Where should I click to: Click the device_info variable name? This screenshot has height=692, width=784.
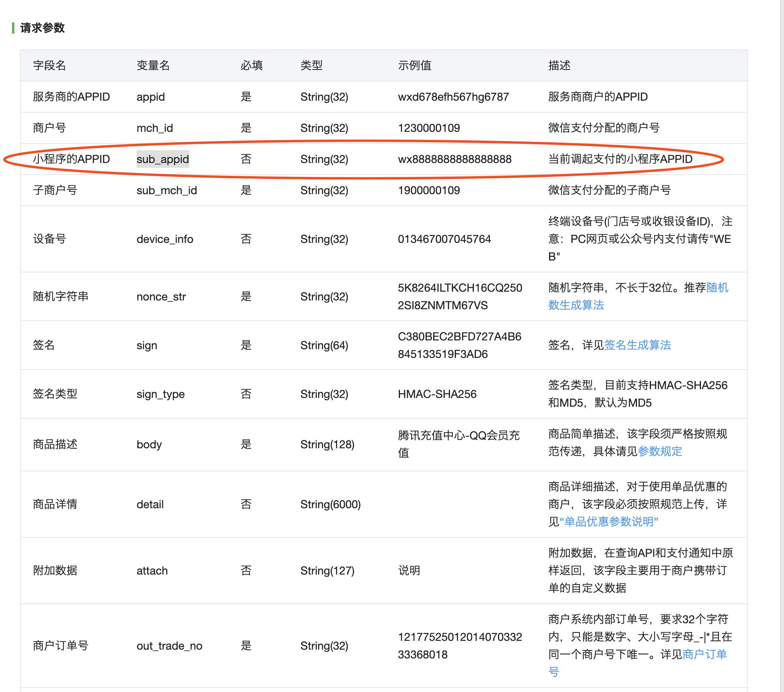tap(165, 239)
